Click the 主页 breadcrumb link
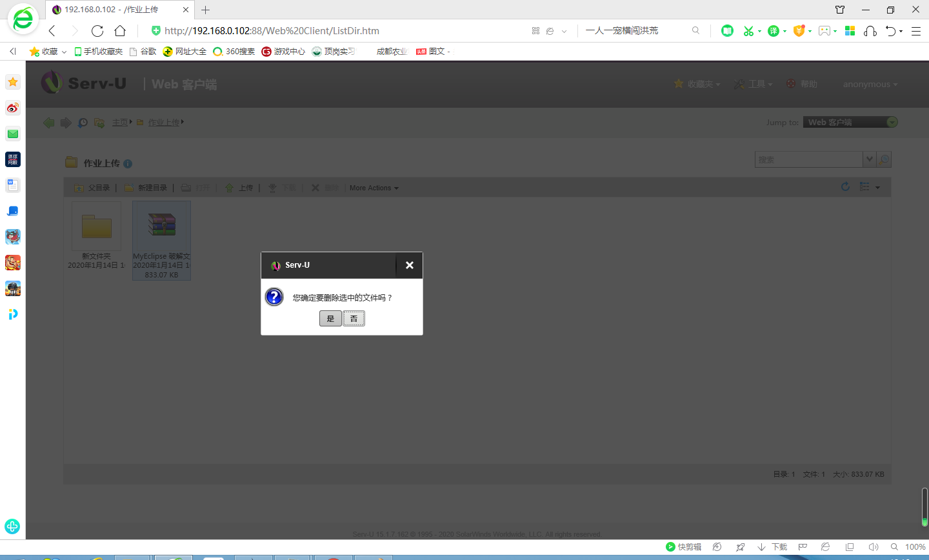 pyautogui.click(x=120, y=123)
